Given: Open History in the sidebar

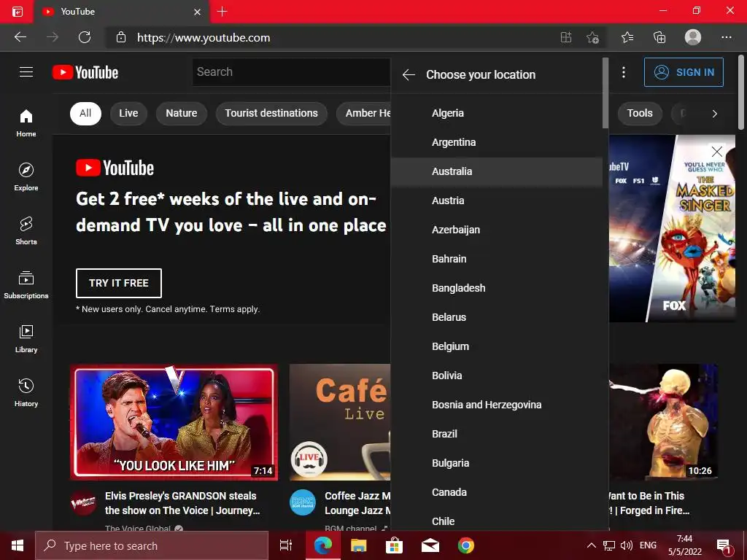Looking at the screenshot, I should 26,392.
